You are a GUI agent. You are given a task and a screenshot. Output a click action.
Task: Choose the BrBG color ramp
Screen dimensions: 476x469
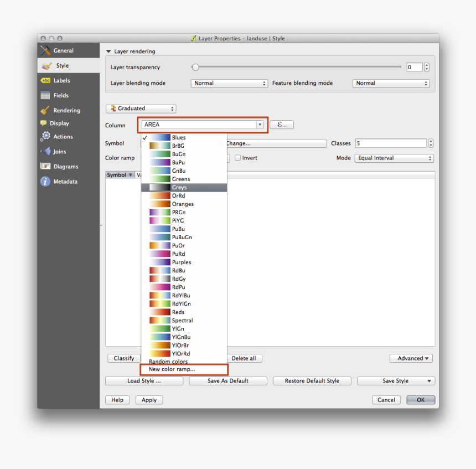[184, 146]
